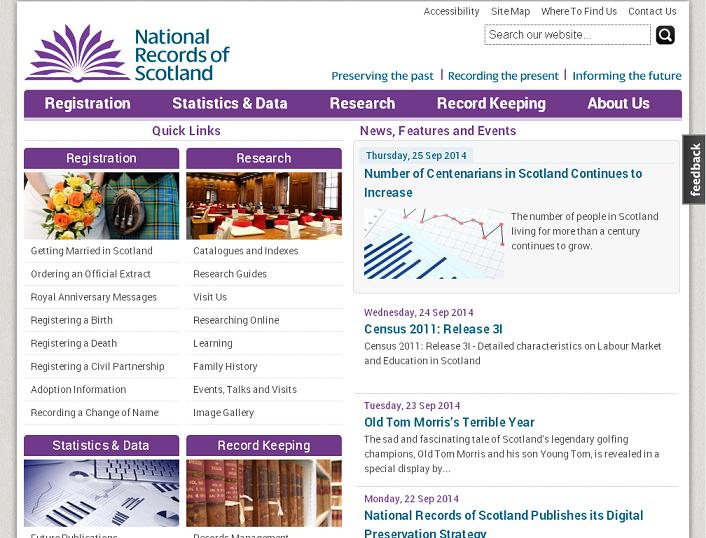This screenshot has height=538, width=706.
Task: Open the About Us main menu
Action: pyautogui.click(x=618, y=104)
